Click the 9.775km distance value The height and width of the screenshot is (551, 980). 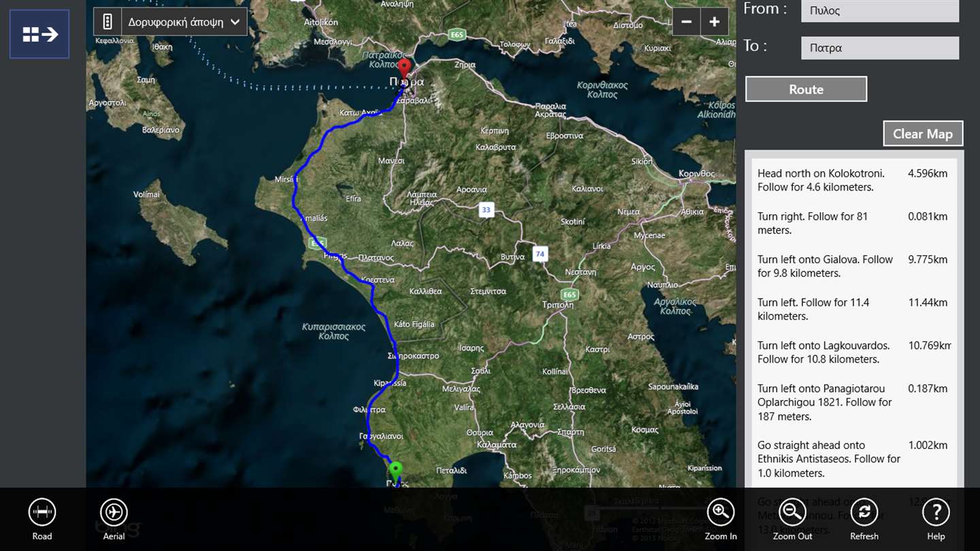coord(928,259)
